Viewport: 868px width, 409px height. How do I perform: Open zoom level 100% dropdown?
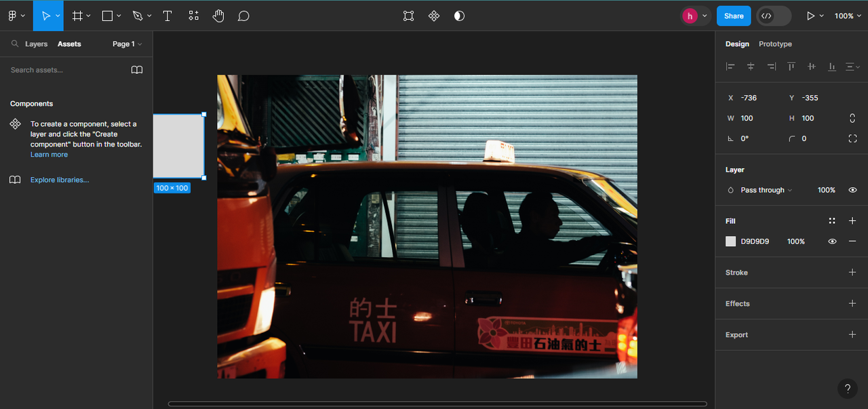[x=847, y=16]
